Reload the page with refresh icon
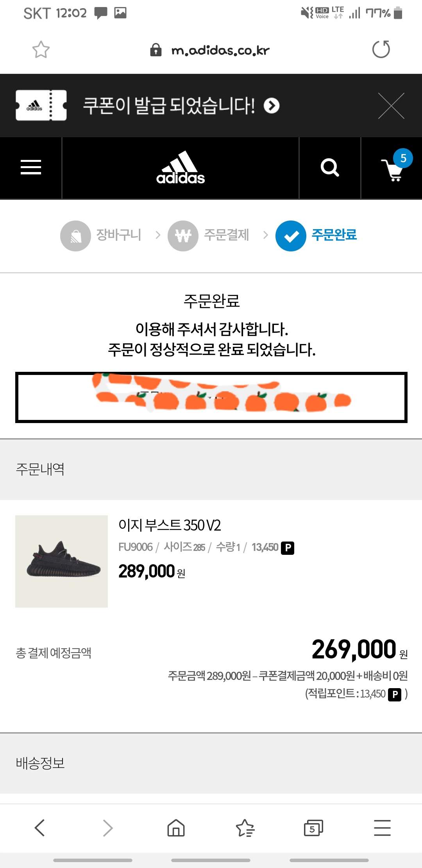The width and height of the screenshot is (422, 868). pyautogui.click(x=381, y=50)
